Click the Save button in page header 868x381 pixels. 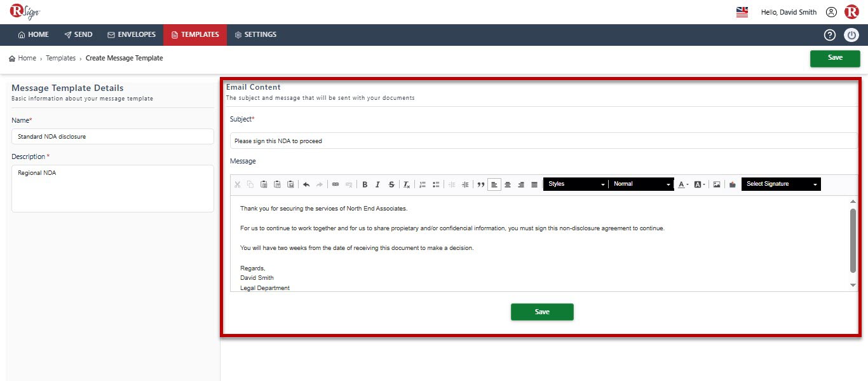click(835, 58)
